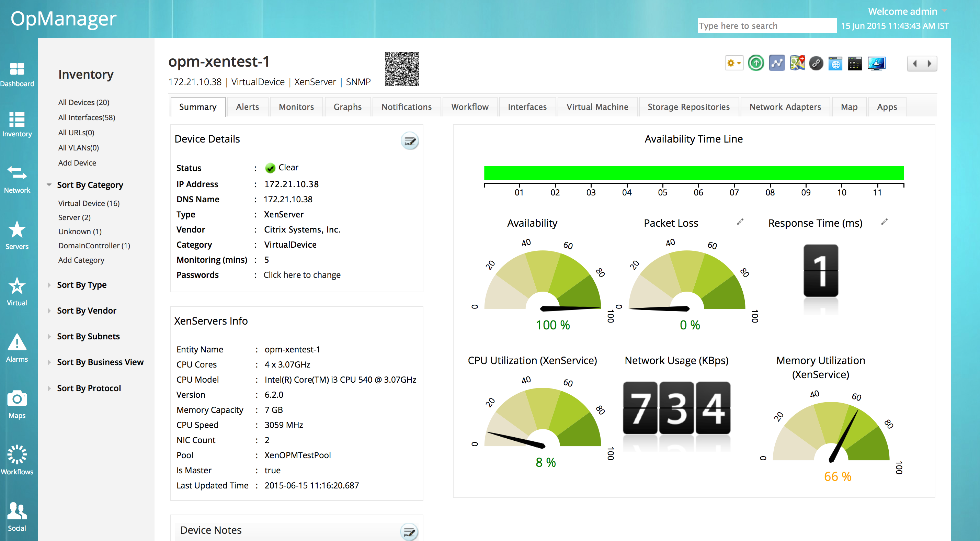Click the Packet Loss edit pencil
Viewport: 980px width, 541px height.
click(x=740, y=222)
